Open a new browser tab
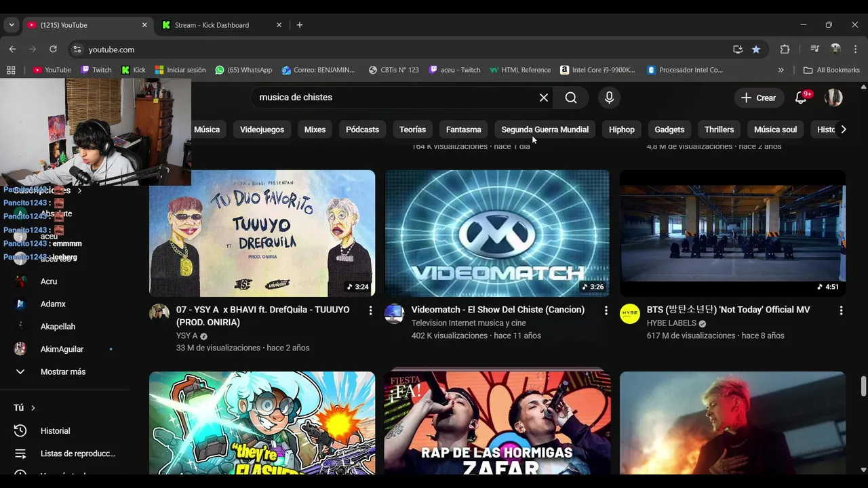 coord(300,25)
